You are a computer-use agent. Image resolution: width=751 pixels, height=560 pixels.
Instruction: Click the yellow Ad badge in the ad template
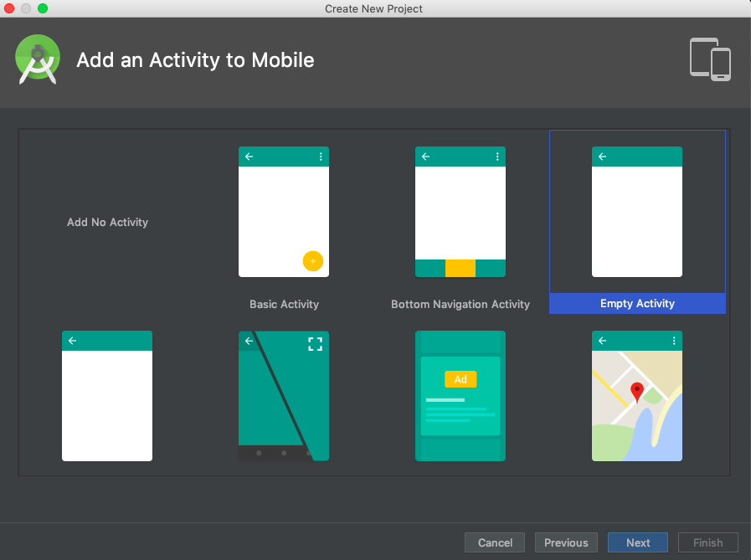pos(460,379)
